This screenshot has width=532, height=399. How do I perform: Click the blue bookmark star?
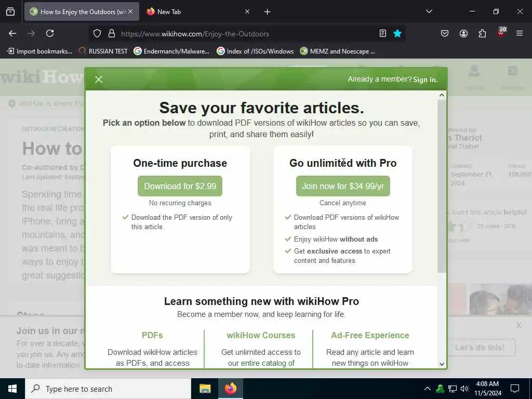(397, 33)
